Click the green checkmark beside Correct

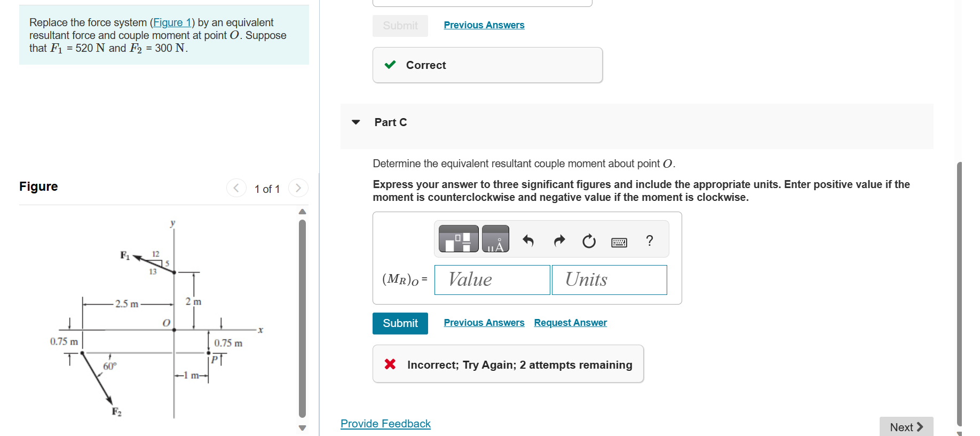(390, 65)
